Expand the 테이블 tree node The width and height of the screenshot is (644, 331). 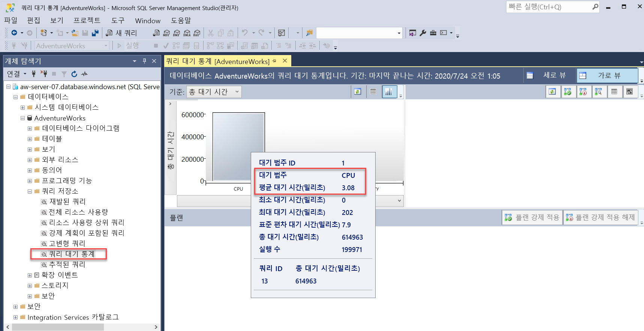click(x=30, y=139)
